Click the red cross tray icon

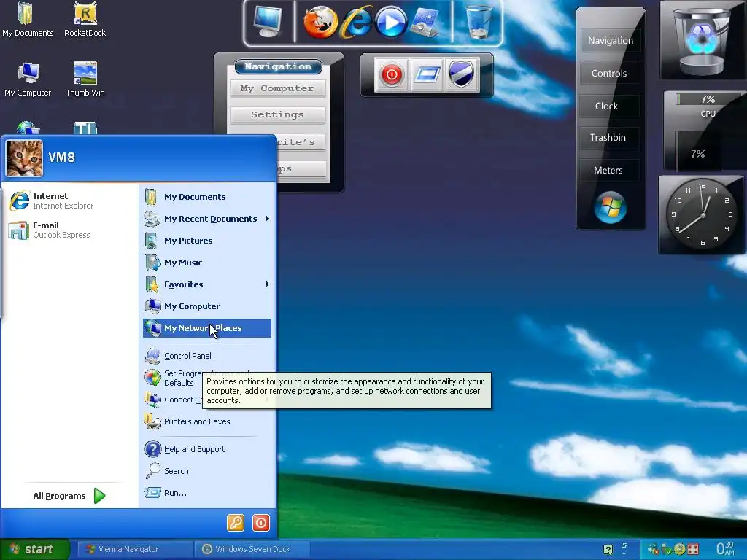693,549
